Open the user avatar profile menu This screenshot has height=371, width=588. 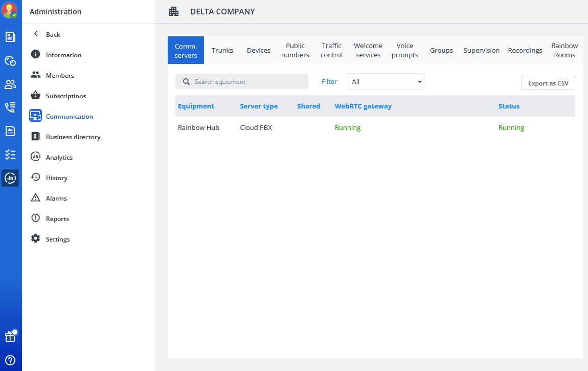[10, 10]
